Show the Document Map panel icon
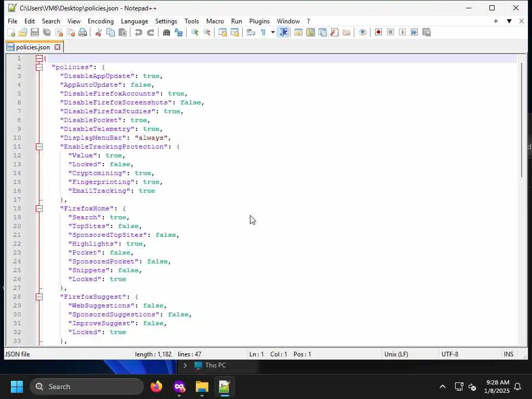This screenshot has width=532, height=399. click(x=311, y=32)
